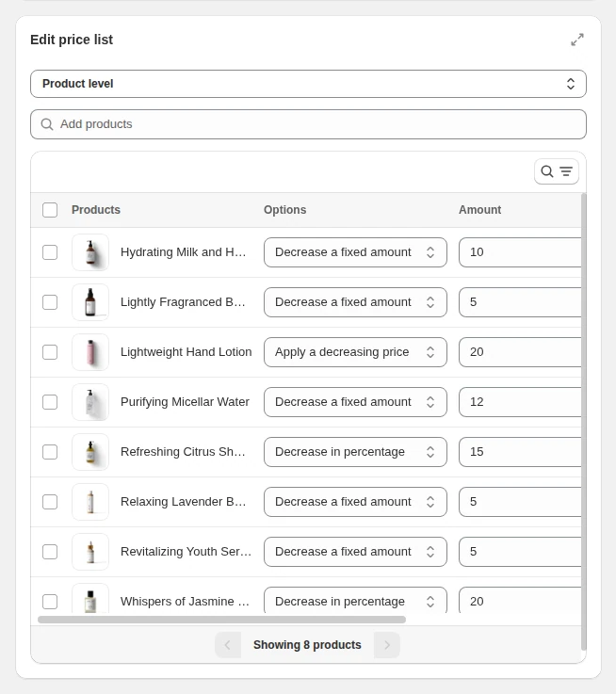Edit amount field for Revitalizing Youth Serum
This screenshot has width=616, height=694.
520,552
